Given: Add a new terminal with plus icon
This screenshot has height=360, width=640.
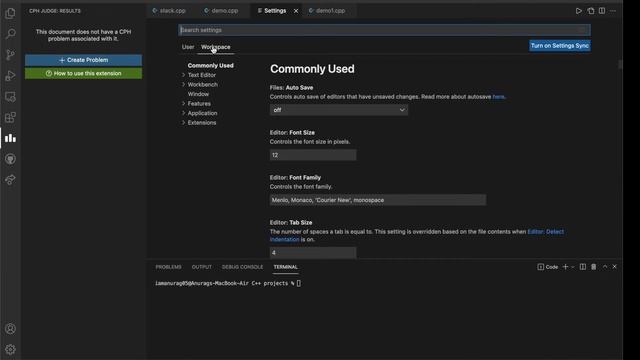Looking at the screenshot, I should pyautogui.click(x=565, y=267).
